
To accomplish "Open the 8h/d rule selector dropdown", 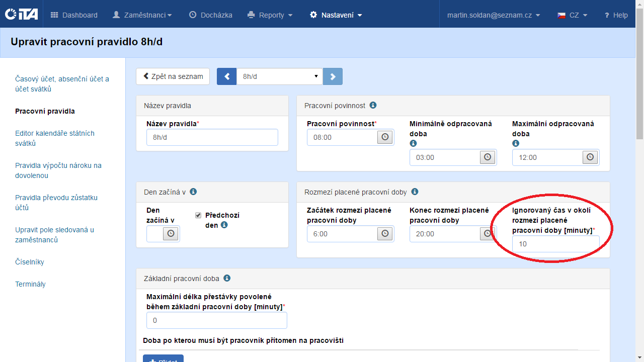I will 279,76.
